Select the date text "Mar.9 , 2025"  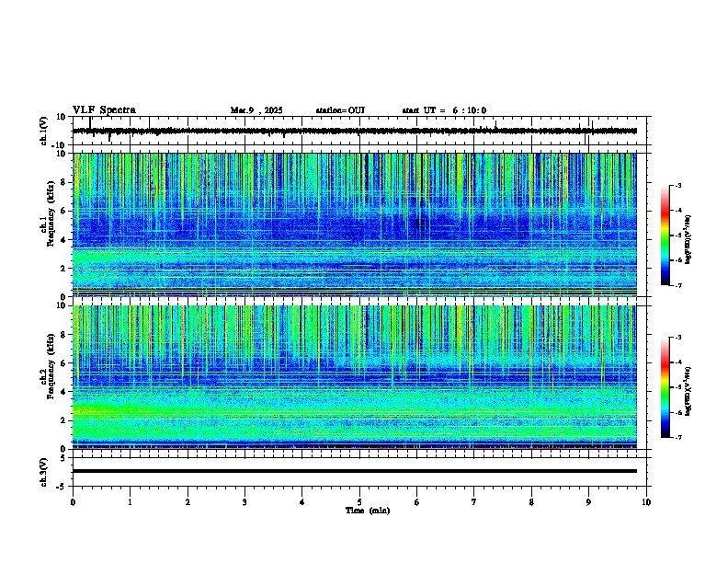click(256, 110)
